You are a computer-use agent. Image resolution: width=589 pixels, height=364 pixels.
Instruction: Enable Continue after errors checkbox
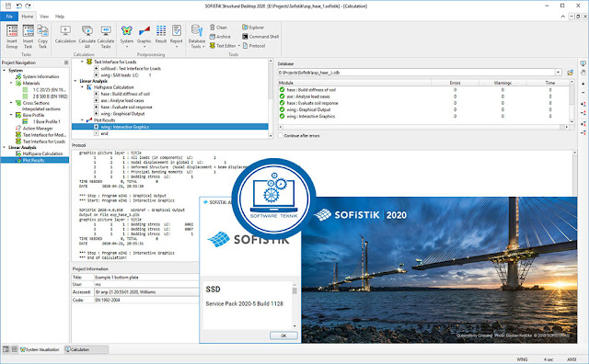click(280, 135)
